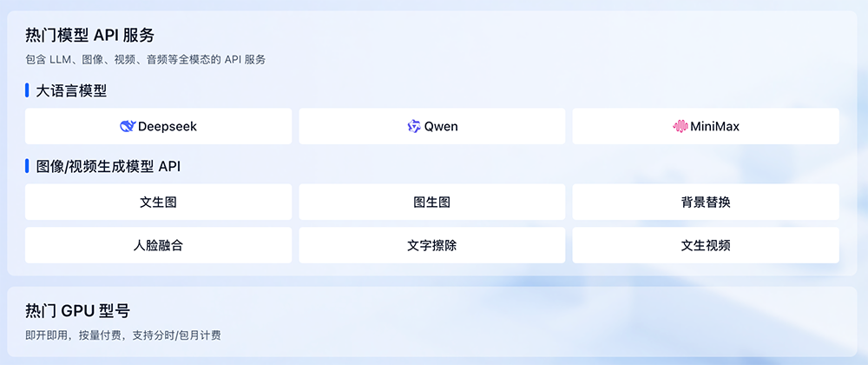The height and width of the screenshot is (365, 868).
Task: Click the Deepseek whale logo icon
Action: coord(128,126)
